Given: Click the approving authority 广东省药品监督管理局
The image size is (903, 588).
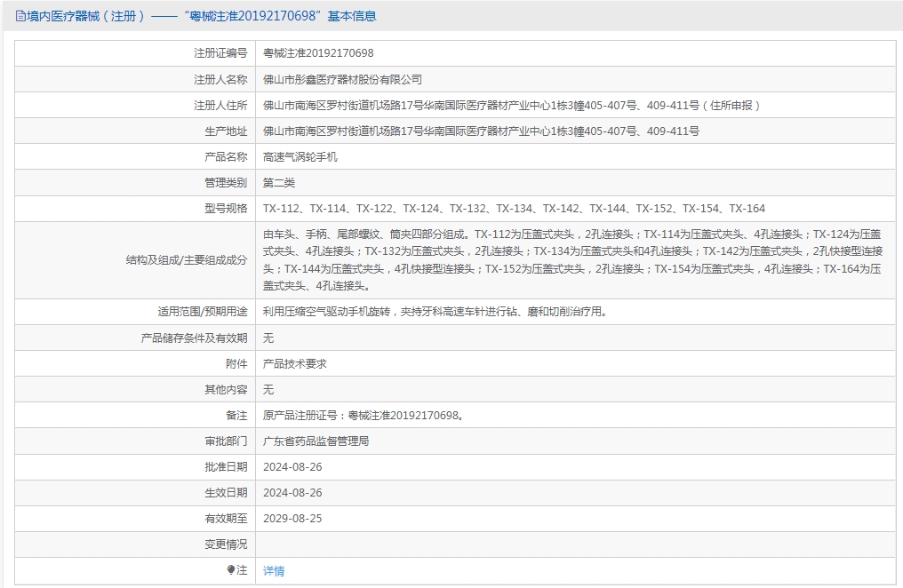Looking at the screenshot, I should [x=316, y=441].
